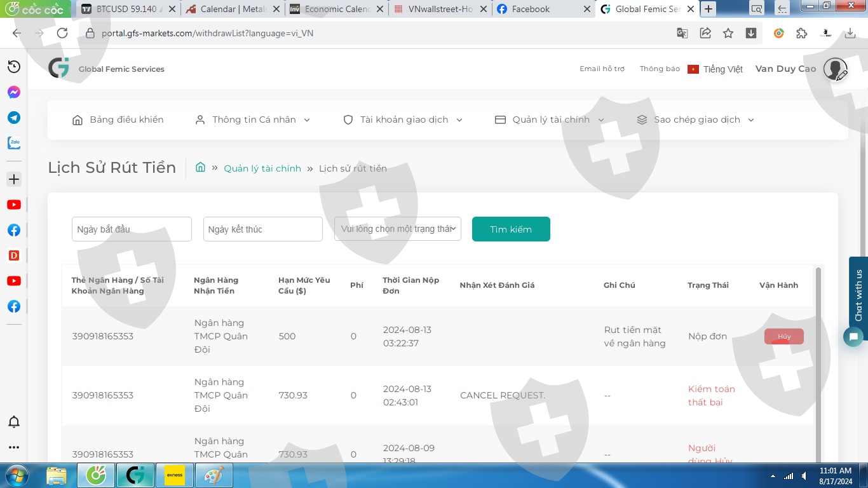Open the Tiếng Việt language selector

(x=715, y=69)
